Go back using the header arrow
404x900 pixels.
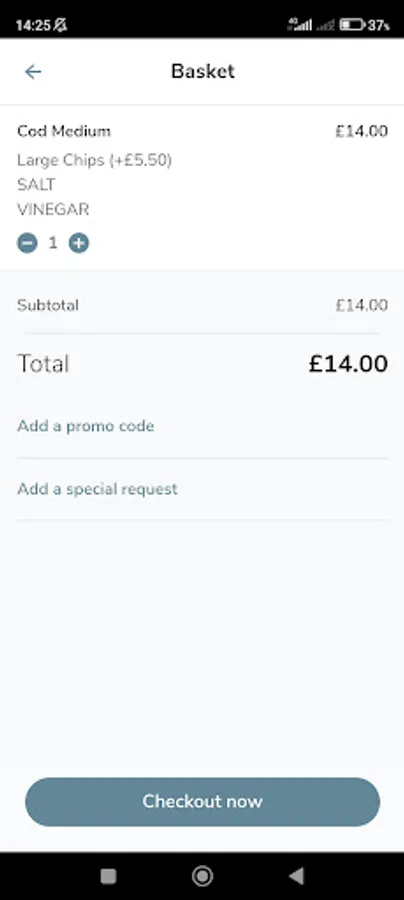(x=33, y=72)
